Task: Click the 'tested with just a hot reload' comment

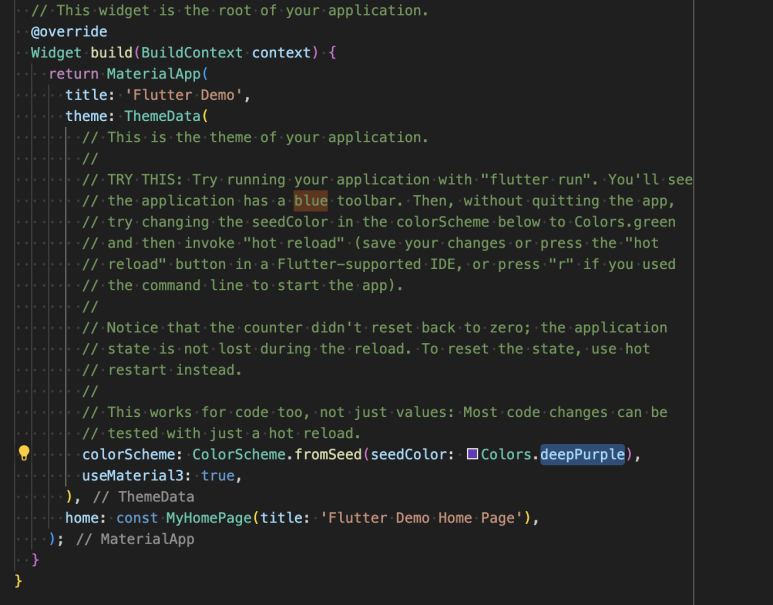Action: pyautogui.click(x=221, y=433)
